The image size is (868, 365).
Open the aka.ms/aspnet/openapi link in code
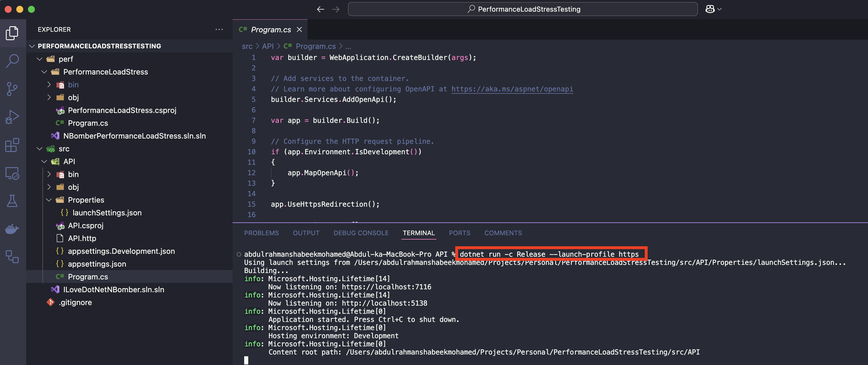click(x=512, y=89)
